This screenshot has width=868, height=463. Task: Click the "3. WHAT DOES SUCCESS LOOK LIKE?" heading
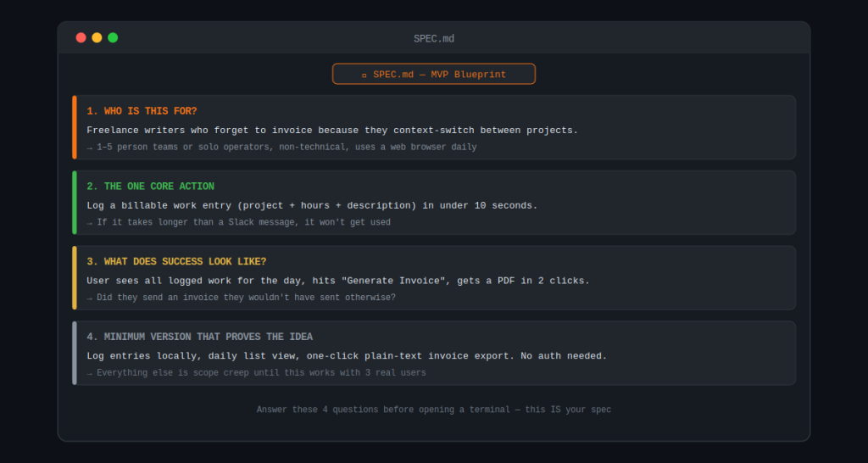click(x=176, y=261)
